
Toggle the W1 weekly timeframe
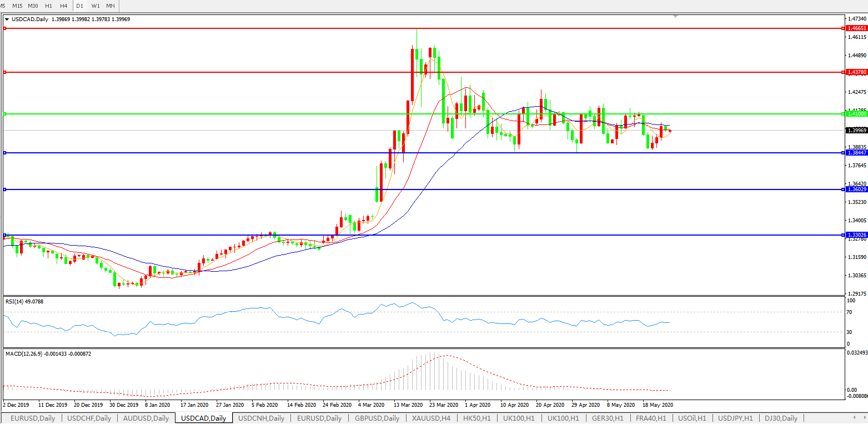pos(96,6)
